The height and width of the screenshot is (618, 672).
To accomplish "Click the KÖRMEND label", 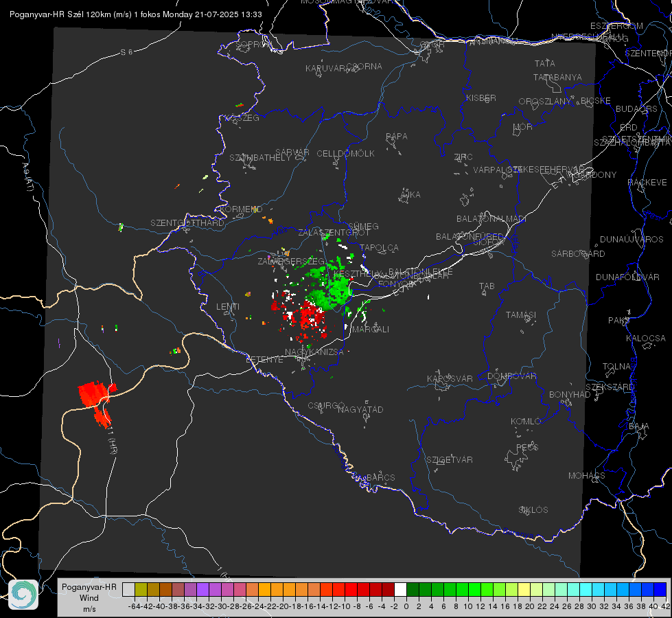I will [x=241, y=209].
